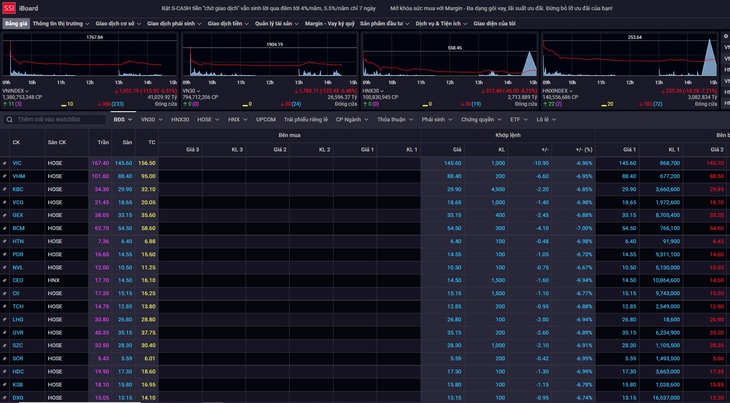This screenshot has height=403, width=730.
Task: Pin the BCM row
Action: (5, 228)
